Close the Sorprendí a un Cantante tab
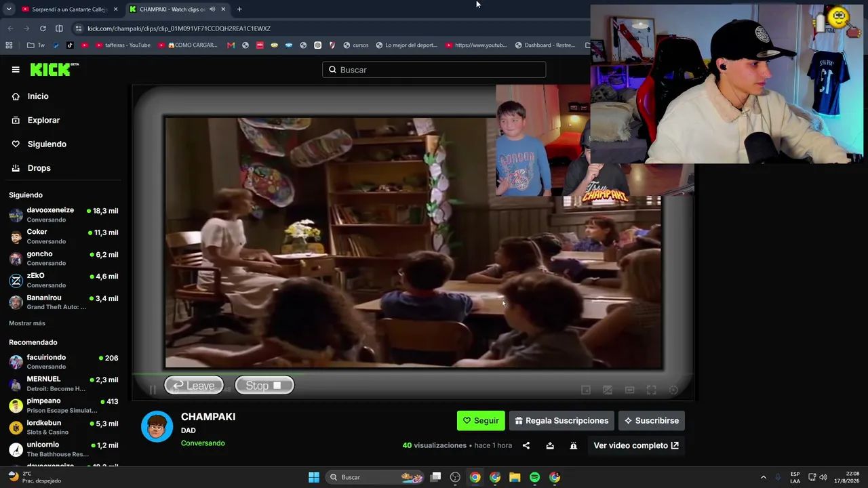Viewport: 868px width, 488px height. click(x=115, y=9)
